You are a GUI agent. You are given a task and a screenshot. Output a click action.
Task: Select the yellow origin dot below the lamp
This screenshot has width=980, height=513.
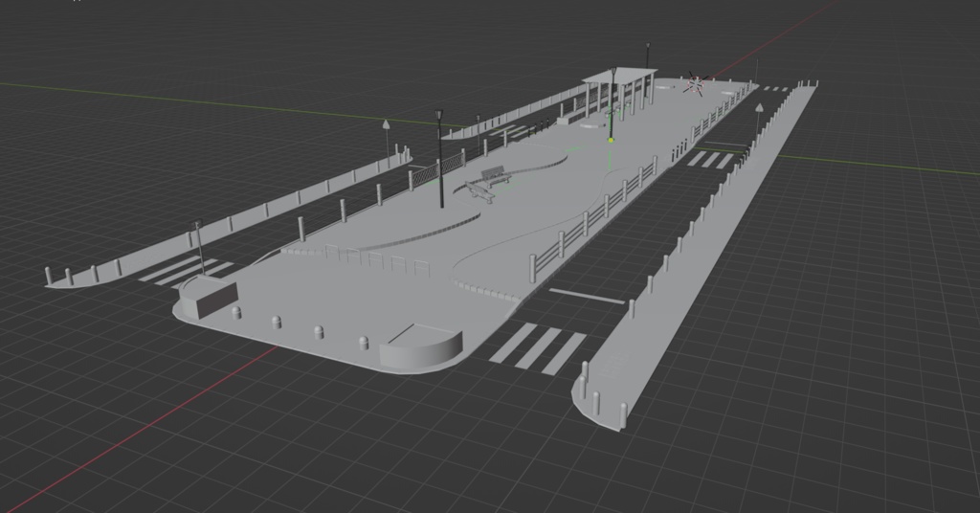click(611, 140)
